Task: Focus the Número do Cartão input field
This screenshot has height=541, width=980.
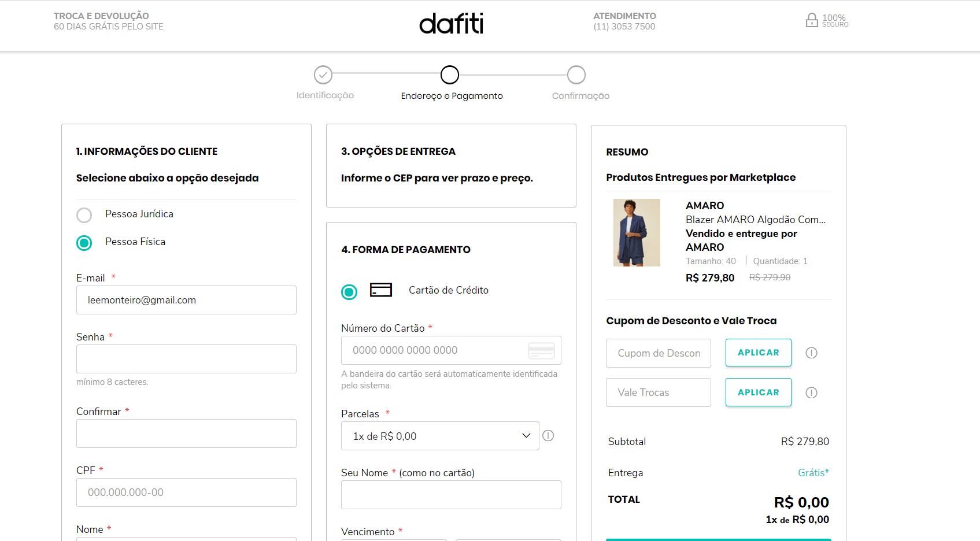Action: pyautogui.click(x=434, y=350)
